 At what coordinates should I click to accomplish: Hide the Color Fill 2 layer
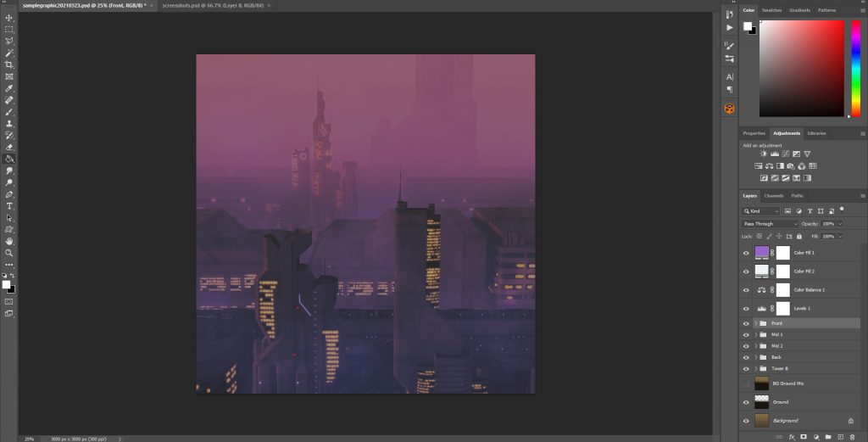[x=746, y=271]
